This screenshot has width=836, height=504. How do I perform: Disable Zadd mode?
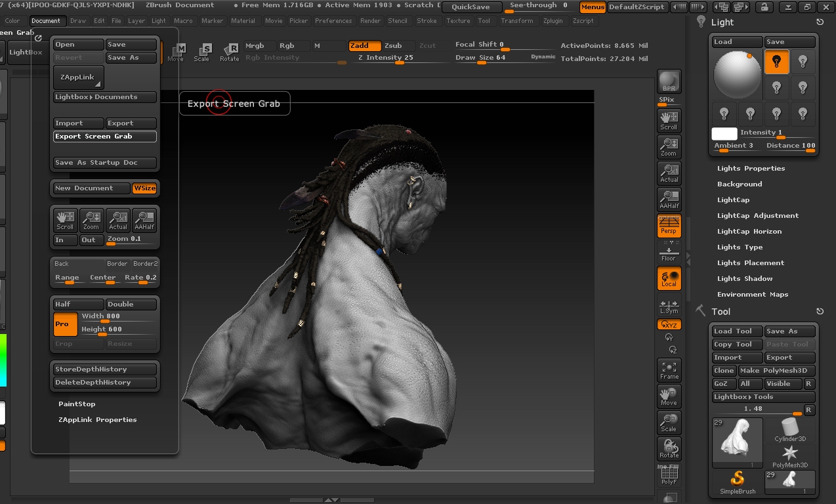[364, 46]
